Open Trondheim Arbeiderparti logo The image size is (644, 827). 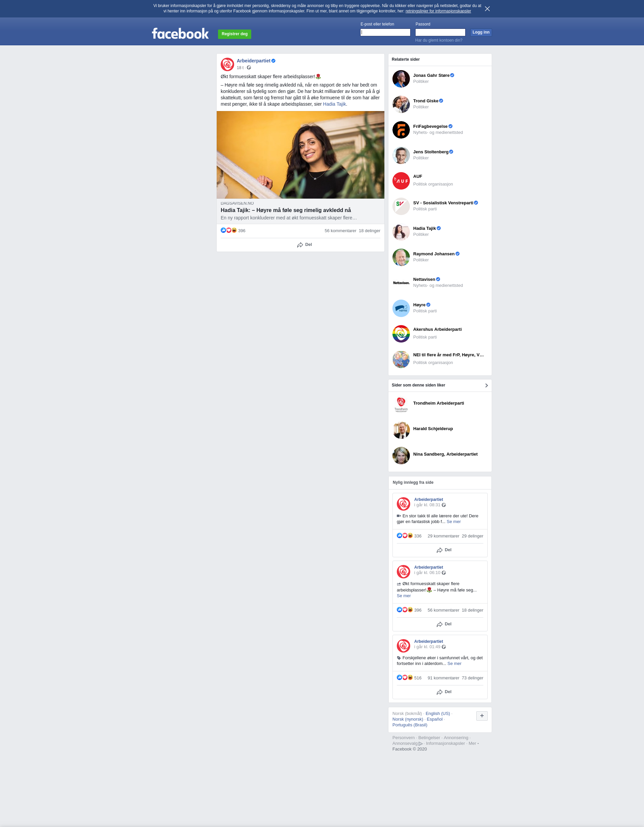pyautogui.click(x=401, y=404)
